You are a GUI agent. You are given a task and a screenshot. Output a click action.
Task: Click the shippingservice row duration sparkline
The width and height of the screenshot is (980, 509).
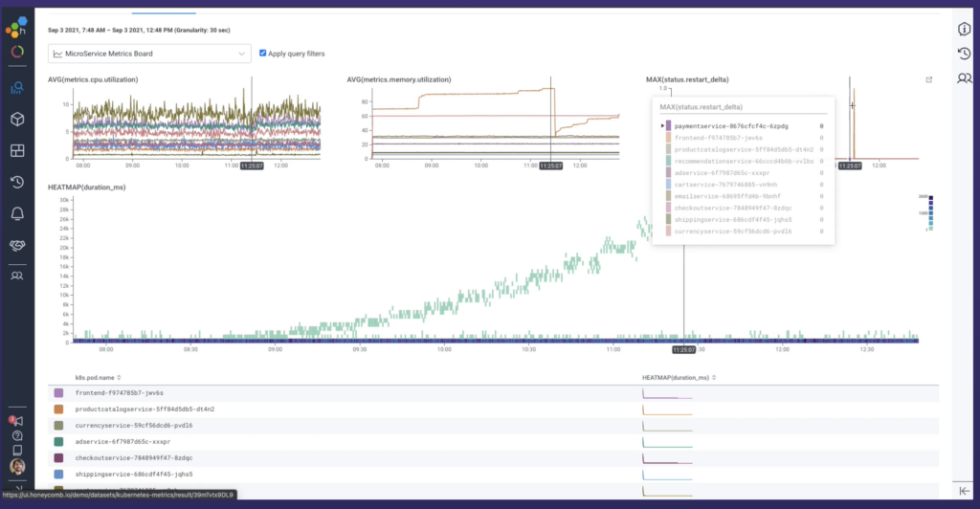pyautogui.click(x=667, y=475)
